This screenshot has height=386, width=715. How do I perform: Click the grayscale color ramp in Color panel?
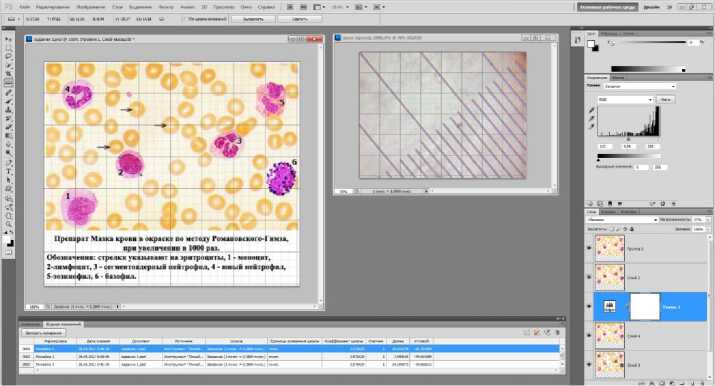tap(648, 69)
